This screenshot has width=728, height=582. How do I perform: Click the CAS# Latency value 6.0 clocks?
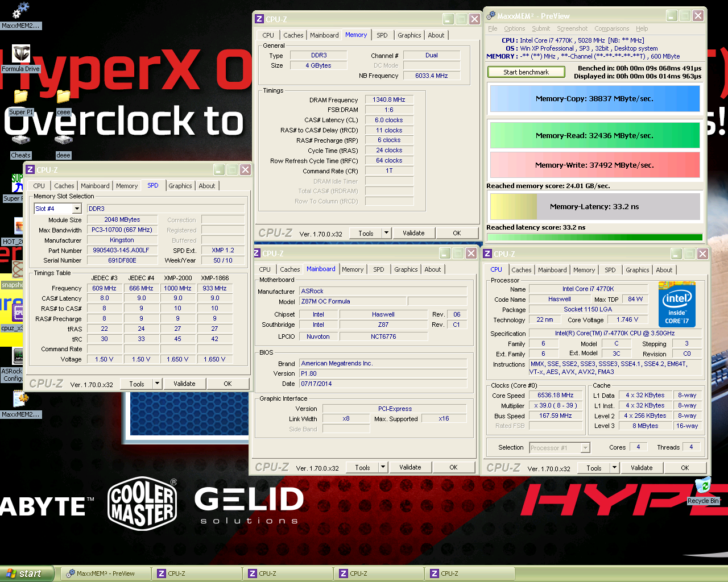tap(389, 120)
